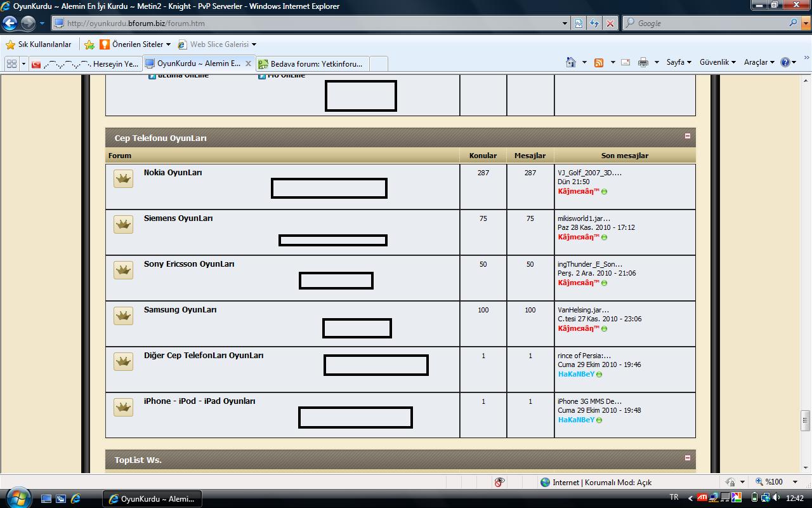
Task: Open last post VanHelsing.jar...
Action: coord(584,310)
